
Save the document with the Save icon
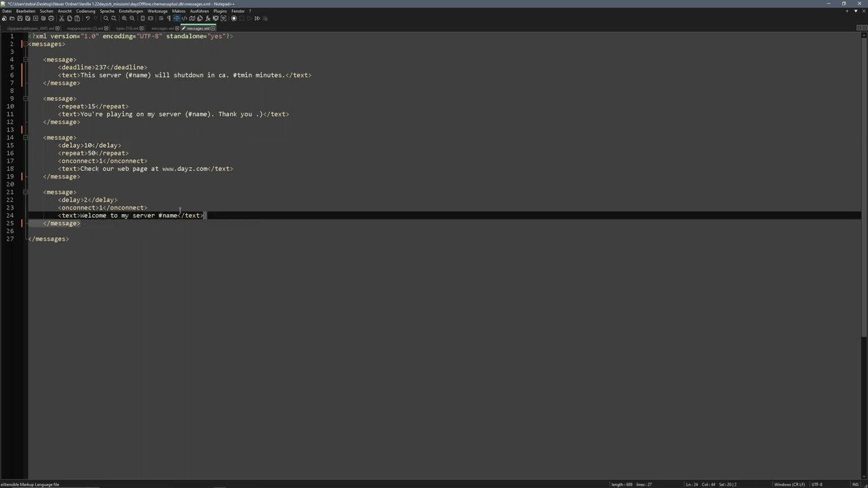pos(20,18)
